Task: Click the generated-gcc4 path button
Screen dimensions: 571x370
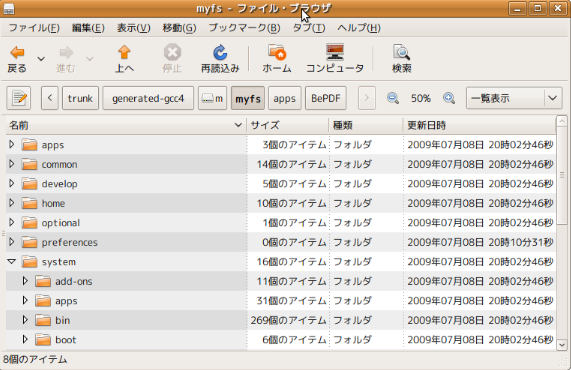Action: 148,98
